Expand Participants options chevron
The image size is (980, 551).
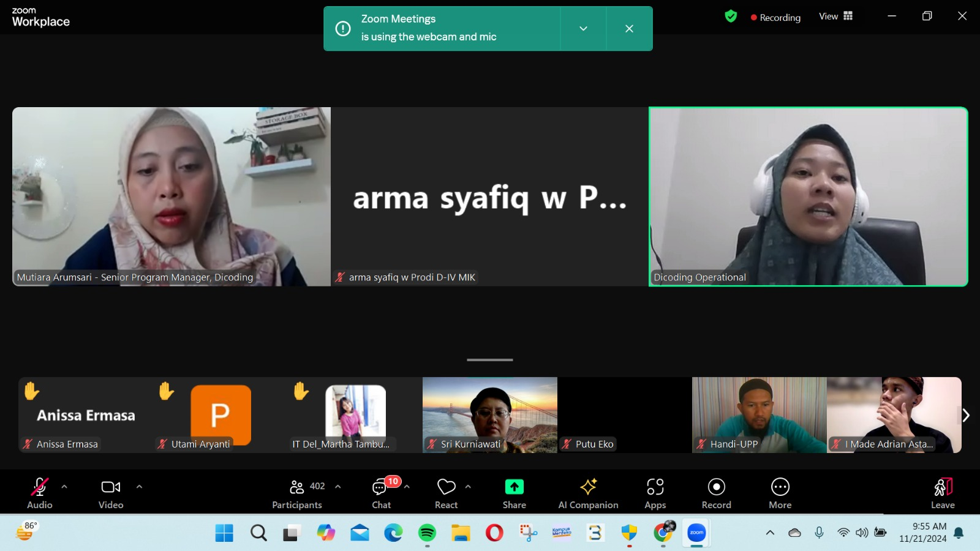(337, 487)
